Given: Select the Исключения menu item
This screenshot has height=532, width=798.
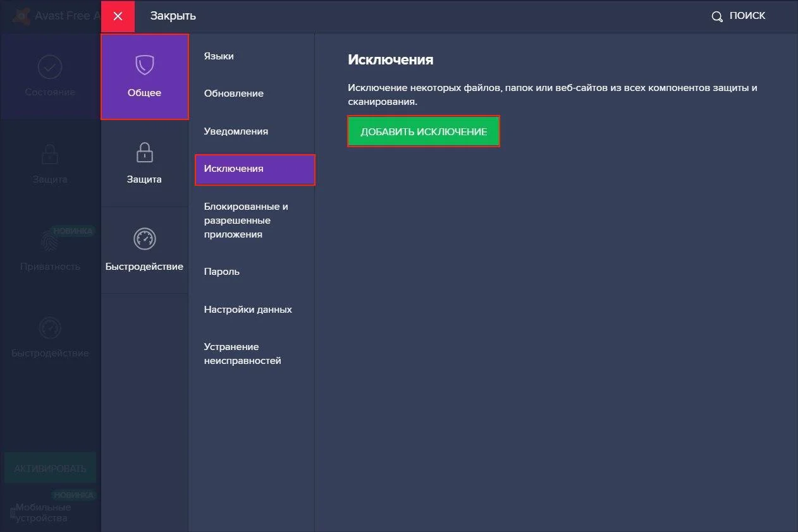Looking at the screenshot, I should click(254, 169).
